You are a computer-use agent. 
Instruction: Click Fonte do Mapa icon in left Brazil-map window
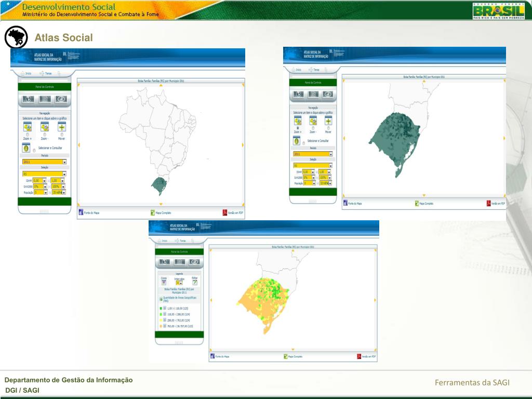(x=81, y=212)
